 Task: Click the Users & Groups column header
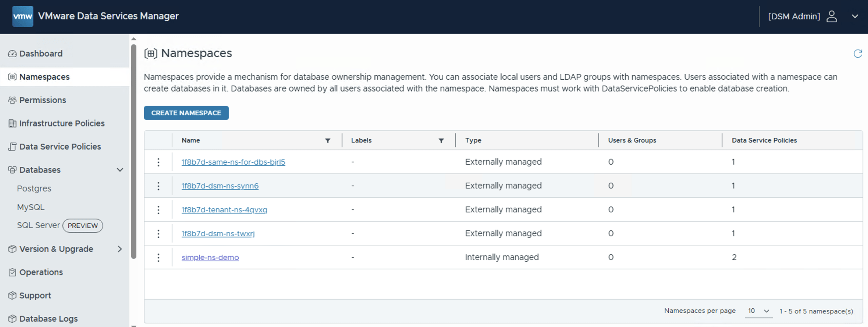[x=632, y=140]
